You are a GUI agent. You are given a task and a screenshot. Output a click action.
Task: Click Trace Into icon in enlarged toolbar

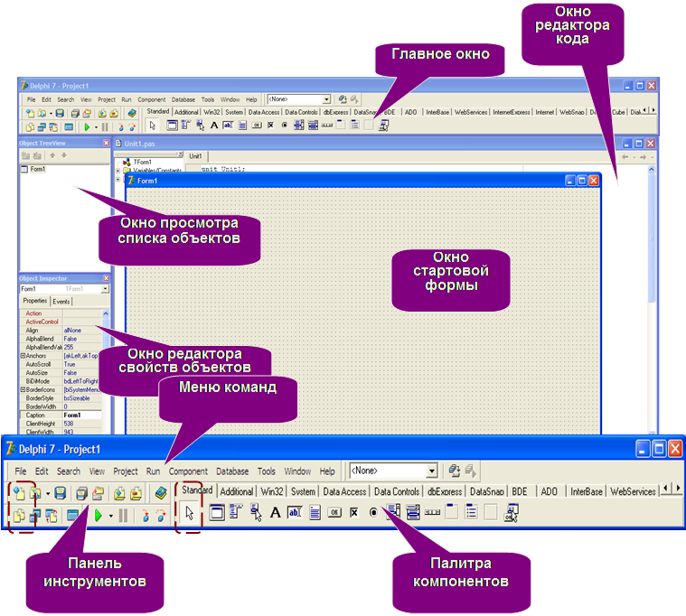(146, 516)
